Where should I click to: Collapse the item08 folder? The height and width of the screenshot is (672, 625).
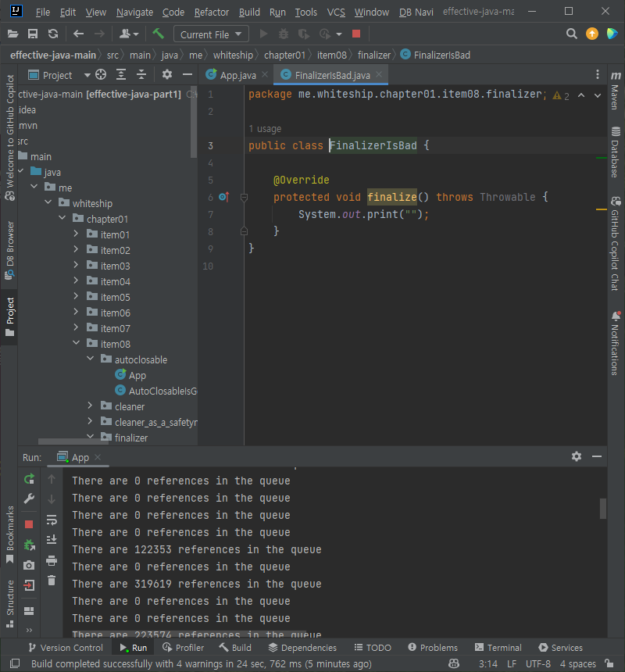pos(76,343)
